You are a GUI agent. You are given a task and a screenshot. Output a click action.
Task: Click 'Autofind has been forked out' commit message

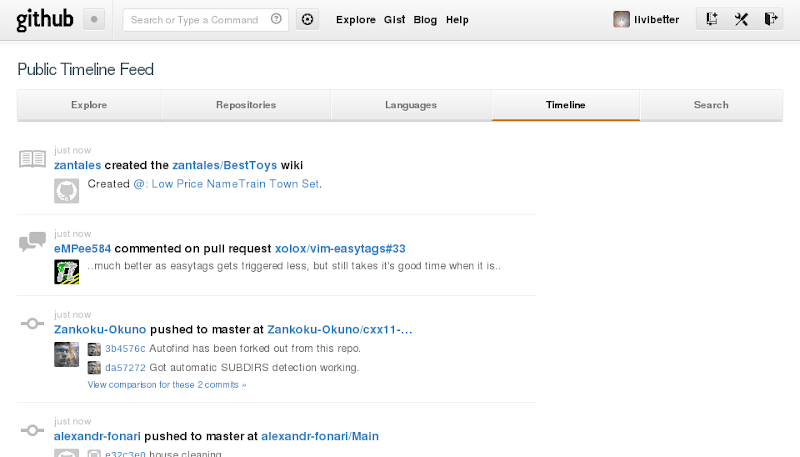tap(255, 349)
